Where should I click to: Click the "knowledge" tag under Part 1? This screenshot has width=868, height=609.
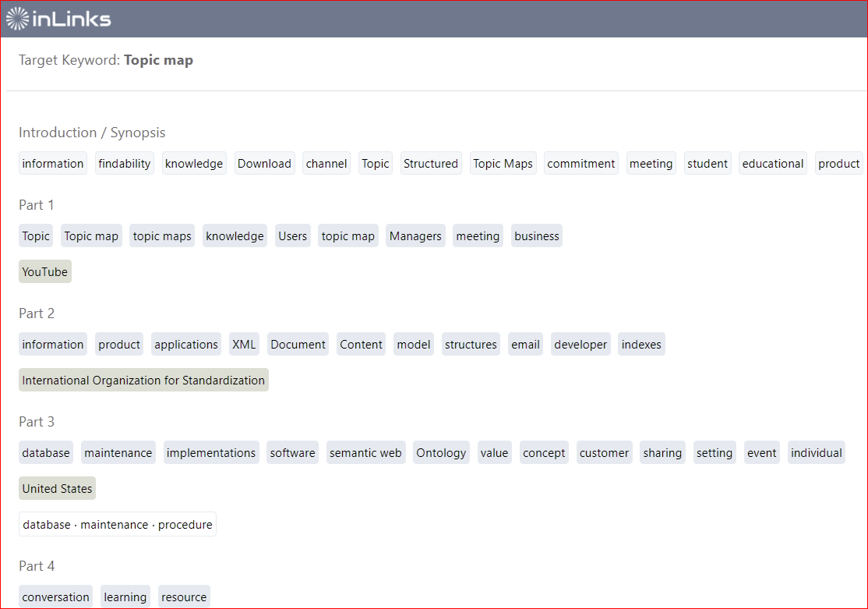point(235,236)
